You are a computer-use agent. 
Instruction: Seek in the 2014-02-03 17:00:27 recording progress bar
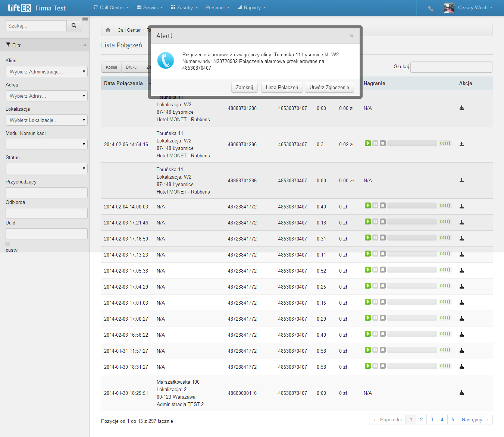click(x=412, y=318)
